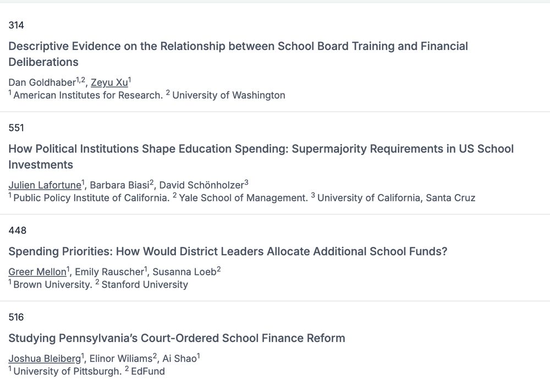Image resolution: width=550 pixels, height=392 pixels.
Task: Select author Emily Rauscher
Action: [x=109, y=272]
